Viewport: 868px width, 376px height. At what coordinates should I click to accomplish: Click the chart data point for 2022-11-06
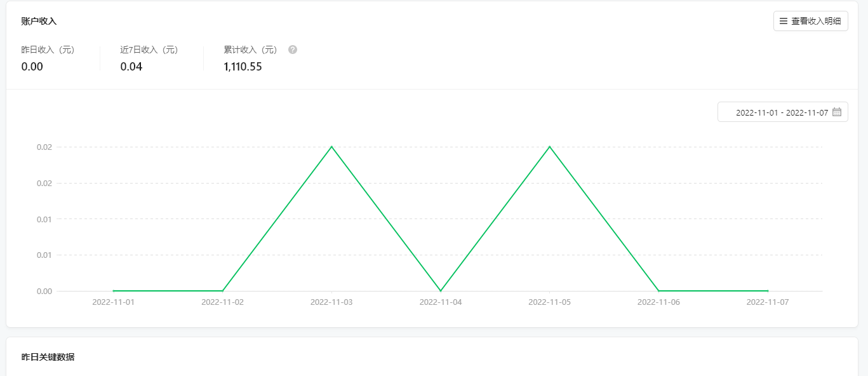(658, 291)
